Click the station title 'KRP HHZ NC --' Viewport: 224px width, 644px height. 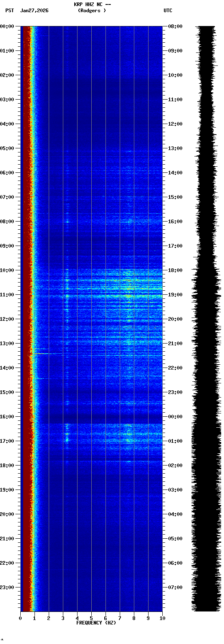coord(92,4)
